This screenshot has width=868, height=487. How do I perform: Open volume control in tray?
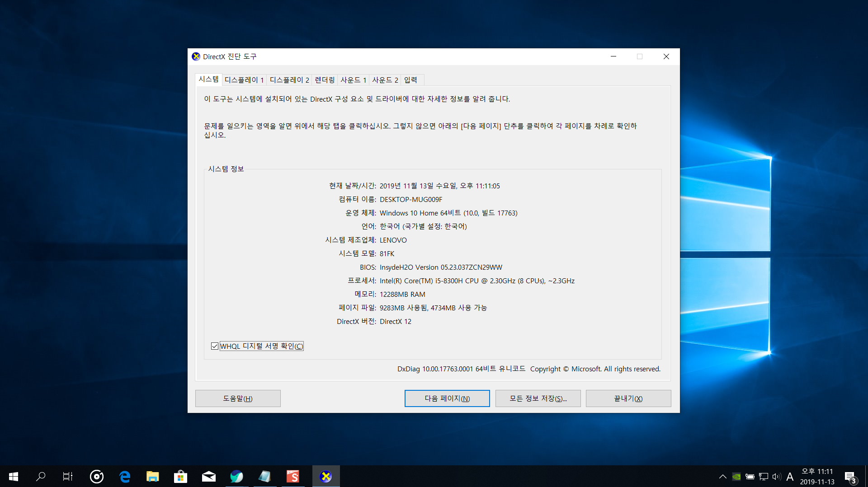click(777, 476)
